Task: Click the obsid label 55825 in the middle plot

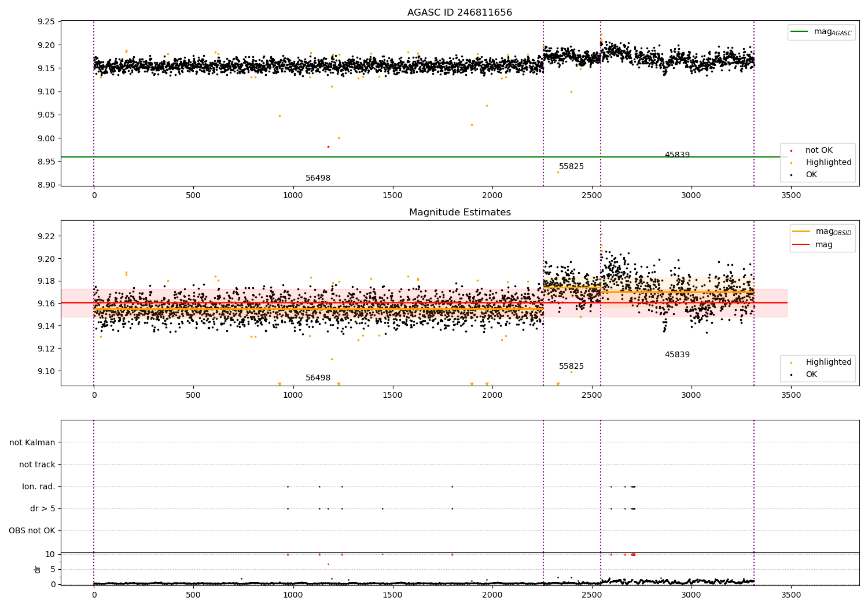Action: pyautogui.click(x=571, y=367)
